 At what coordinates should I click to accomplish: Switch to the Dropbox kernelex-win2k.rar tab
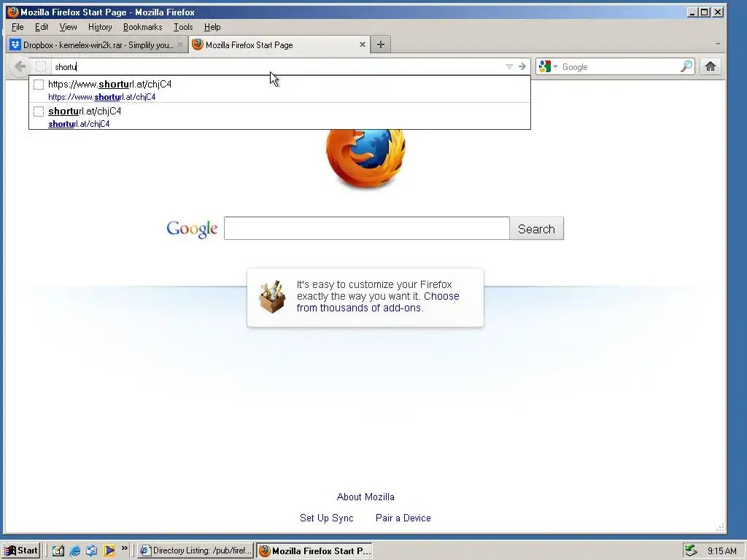(x=98, y=44)
